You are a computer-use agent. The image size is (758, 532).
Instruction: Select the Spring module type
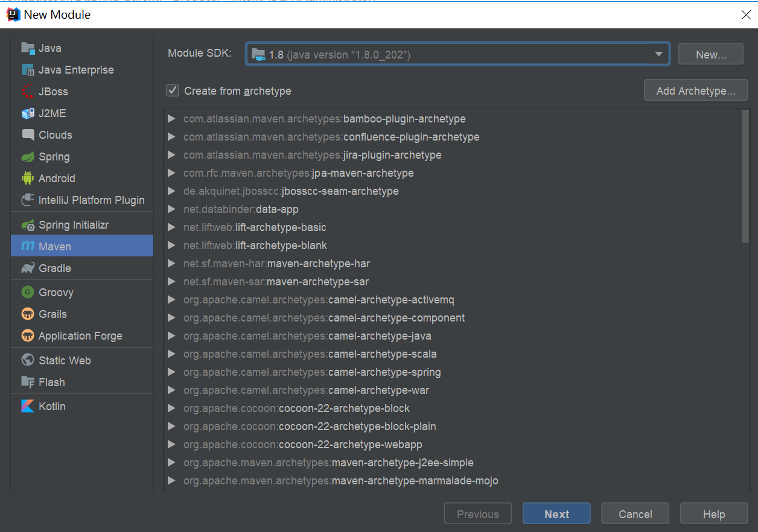click(x=82, y=157)
